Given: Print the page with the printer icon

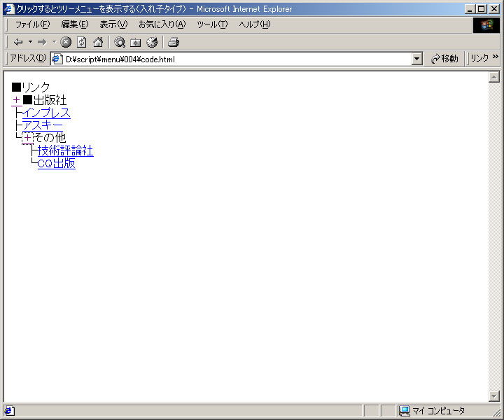Looking at the screenshot, I should click(174, 42).
